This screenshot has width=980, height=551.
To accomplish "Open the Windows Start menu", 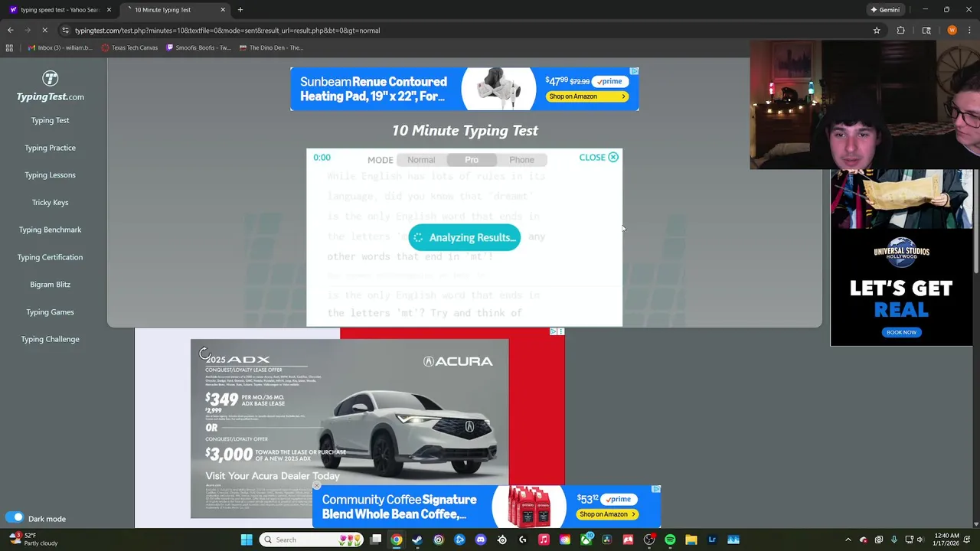I will [x=247, y=540].
